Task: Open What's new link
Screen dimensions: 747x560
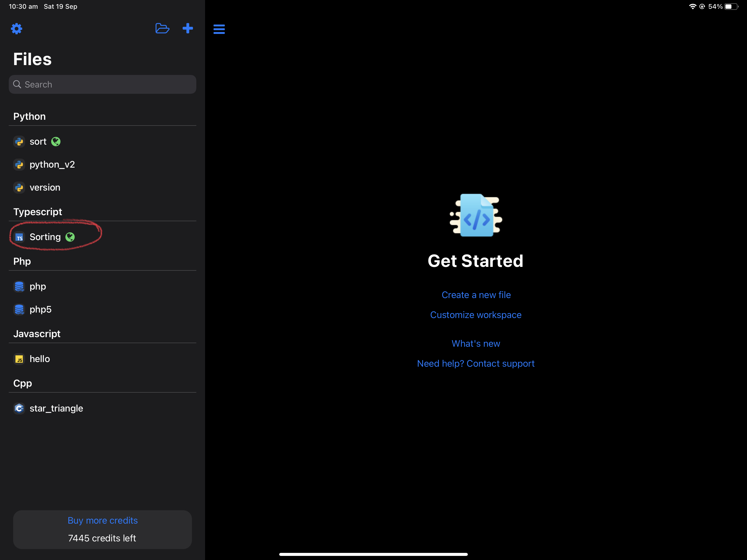Action: tap(476, 343)
